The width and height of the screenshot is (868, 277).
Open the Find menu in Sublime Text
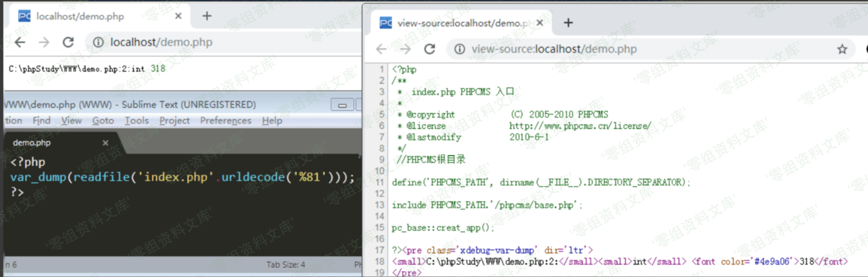tap(41, 121)
